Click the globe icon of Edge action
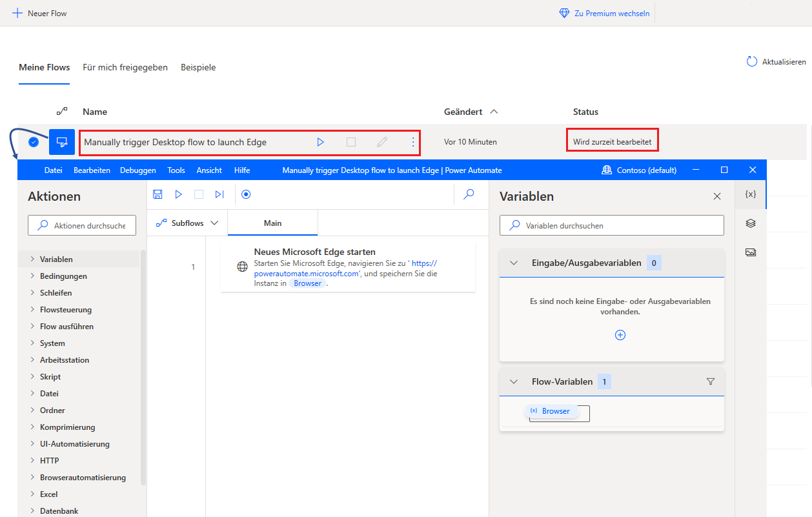Viewport: 812px width, 517px height. click(243, 267)
